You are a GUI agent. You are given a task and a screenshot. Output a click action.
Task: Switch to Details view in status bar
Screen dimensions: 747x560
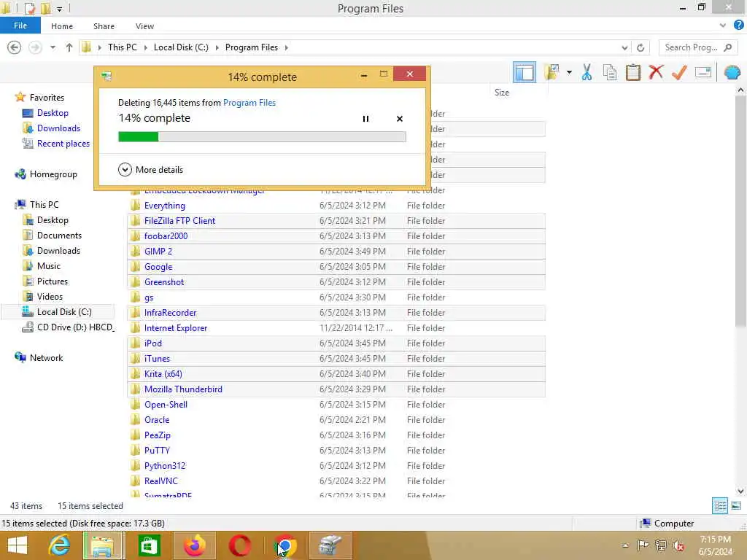click(x=720, y=506)
